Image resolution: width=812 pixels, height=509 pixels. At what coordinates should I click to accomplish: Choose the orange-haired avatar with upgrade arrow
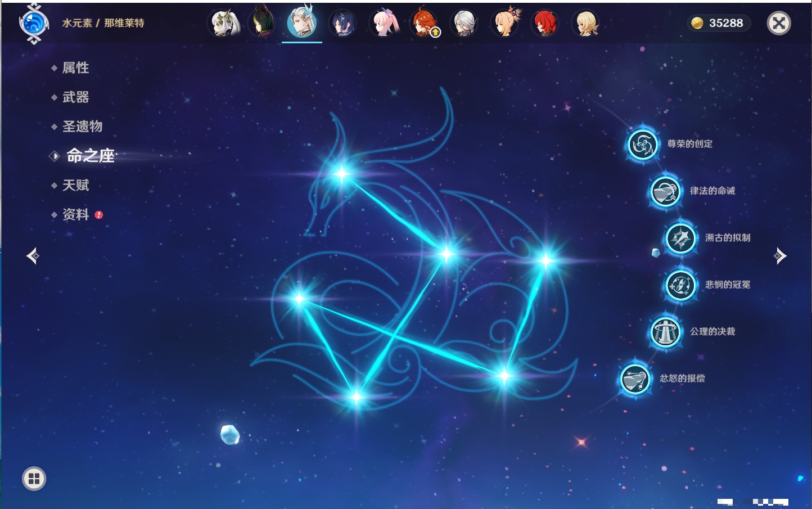(425, 24)
